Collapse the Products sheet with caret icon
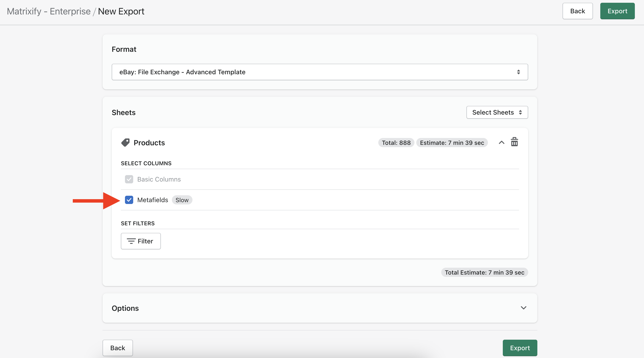 [x=501, y=143]
